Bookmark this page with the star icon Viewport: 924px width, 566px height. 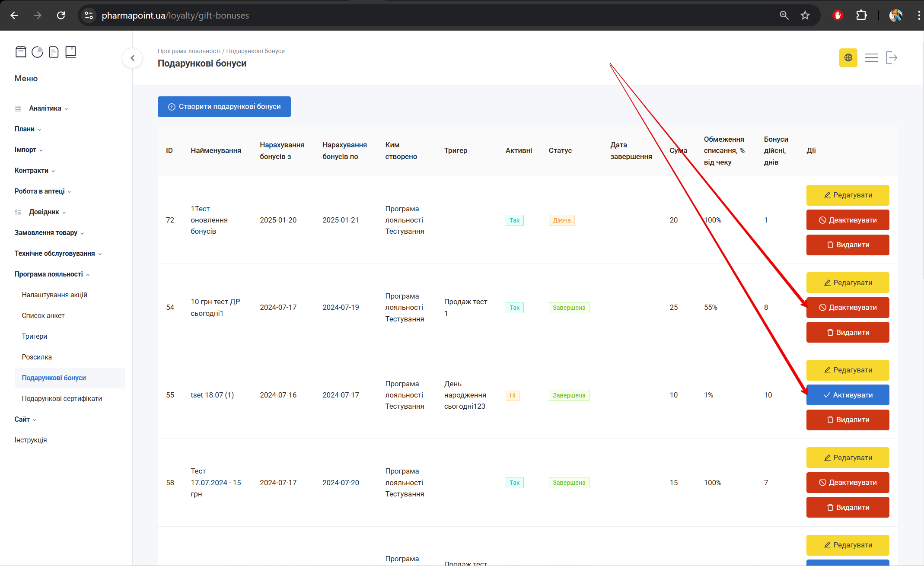[x=805, y=16]
